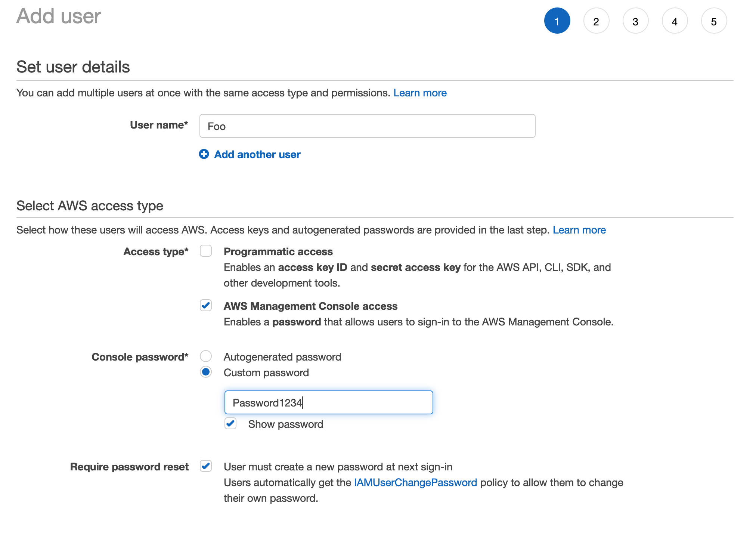
Task: Open Learn more link about access types
Action: (x=579, y=230)
